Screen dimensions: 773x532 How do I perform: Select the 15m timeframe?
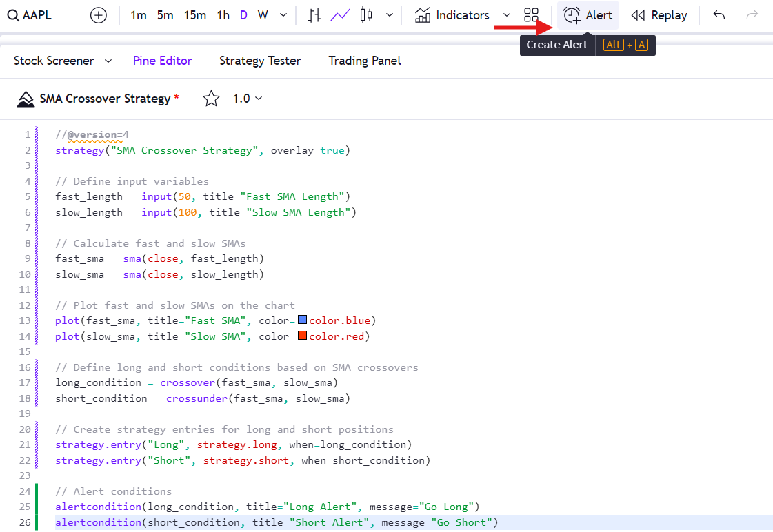pos(195,15)
